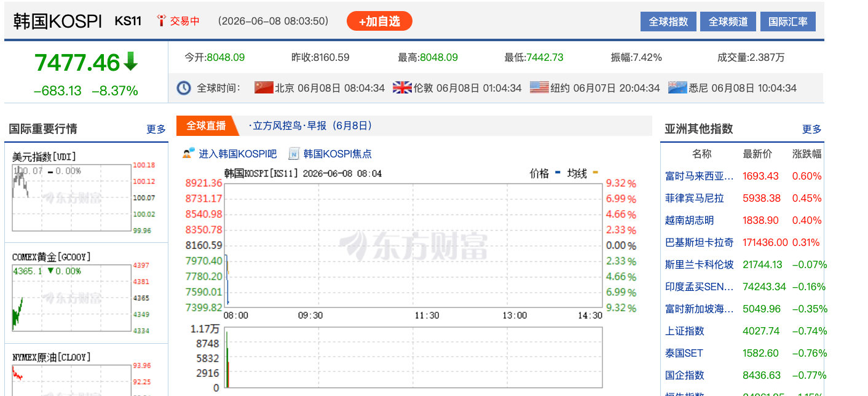
Task: Open 立方风控鸟·早报（6月8日）headline
Action: (311, 125)
